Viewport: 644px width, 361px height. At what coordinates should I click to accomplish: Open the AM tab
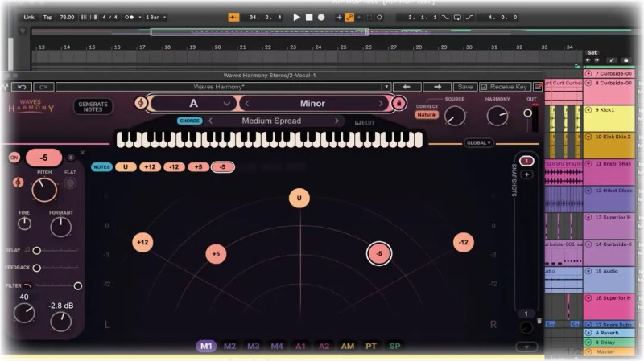[348, 347]
